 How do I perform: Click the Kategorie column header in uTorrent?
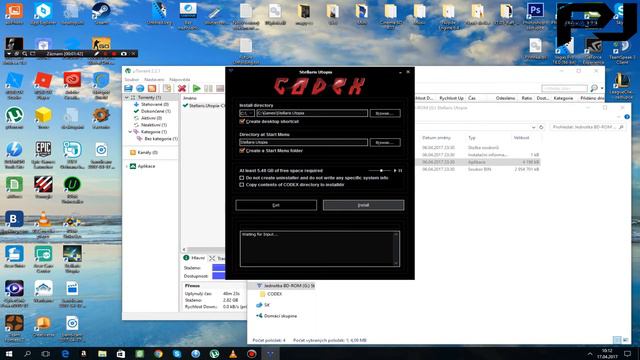(x=563, y=98)
